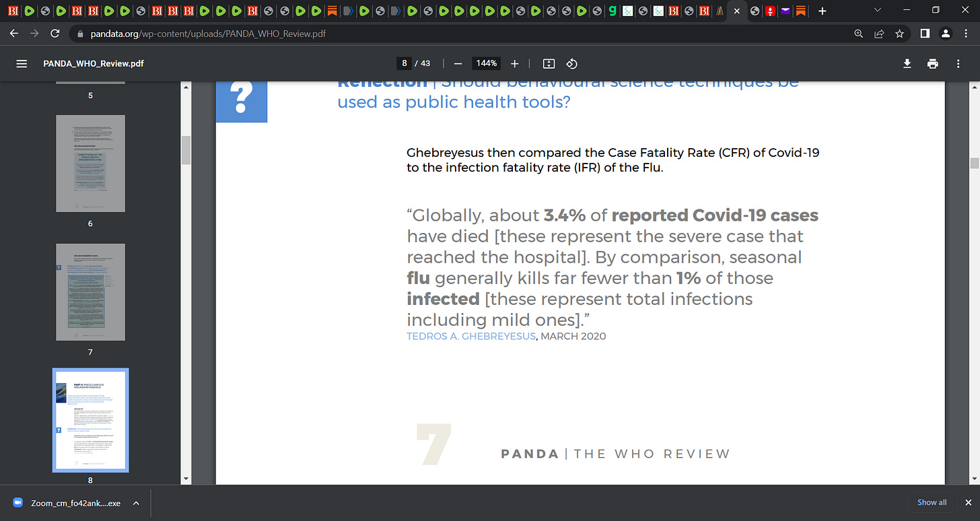Reload the current page
This screenshot has height=521, width=980.
tap(55, 33)
